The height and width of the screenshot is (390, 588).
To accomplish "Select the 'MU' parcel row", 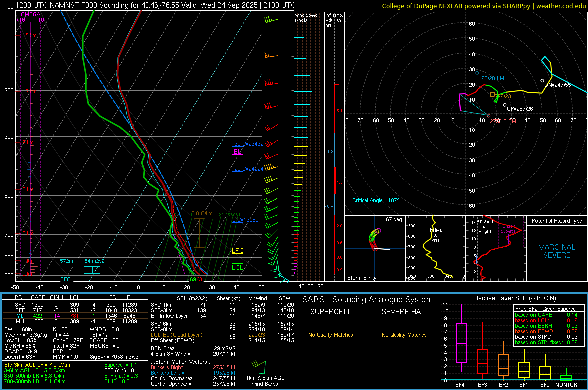I will tap(75, 321).
